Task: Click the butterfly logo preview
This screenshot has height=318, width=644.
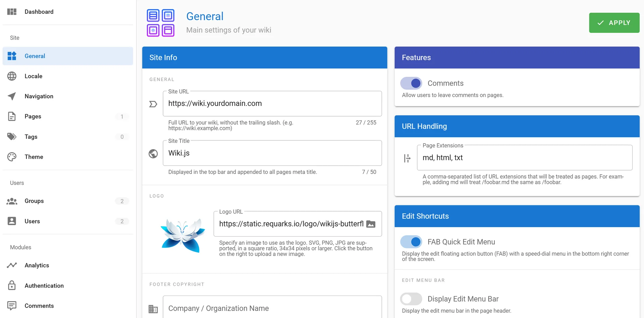Action: click(183, 235)
